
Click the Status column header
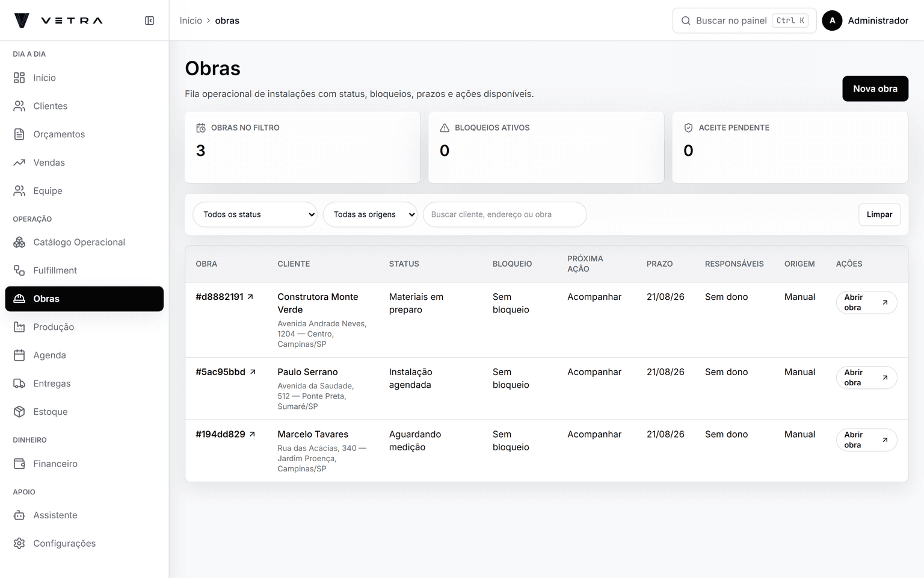tap(404, 264)
